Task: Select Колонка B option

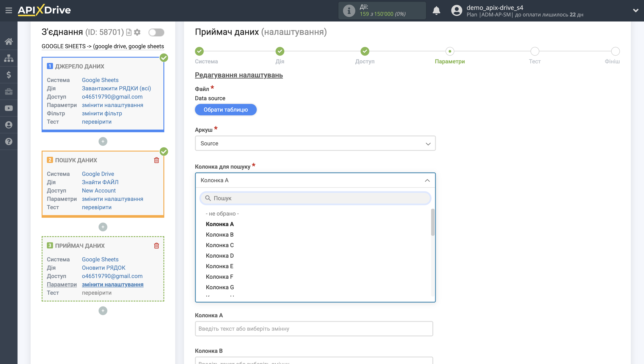Action: [220, 235]
